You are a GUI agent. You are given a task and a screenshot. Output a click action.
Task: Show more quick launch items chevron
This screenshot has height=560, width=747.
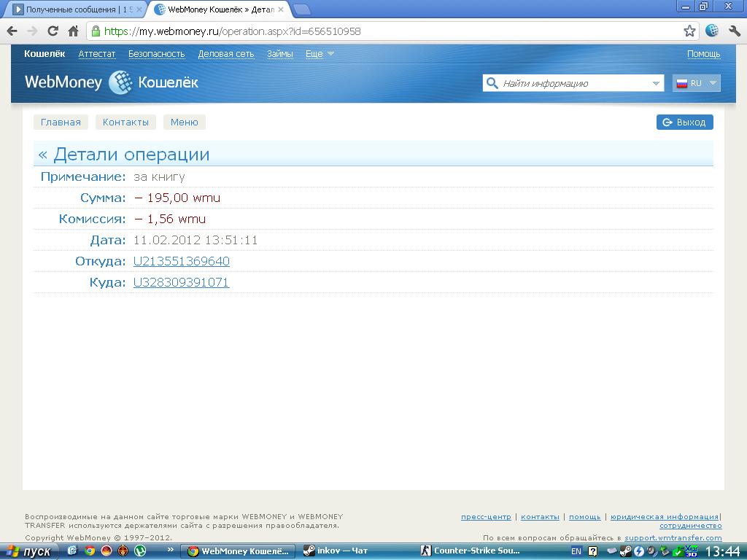click(x=171, y=550)
